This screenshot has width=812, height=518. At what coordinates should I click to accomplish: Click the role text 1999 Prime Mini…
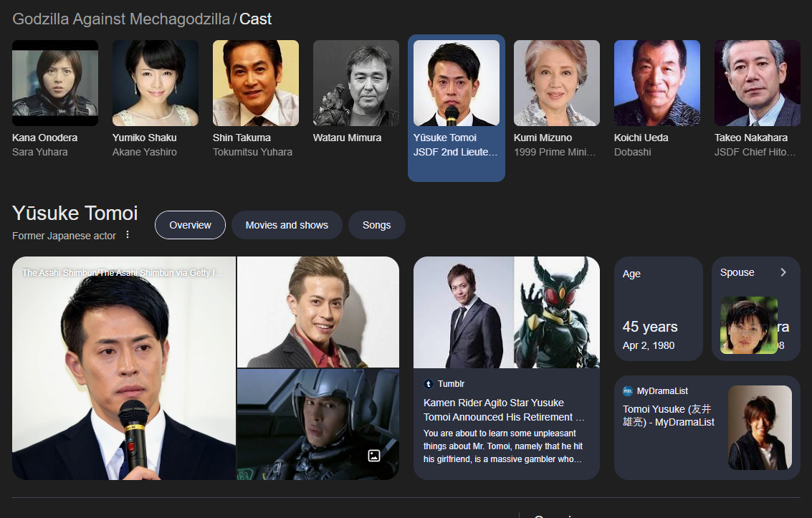tap(555, 152)
